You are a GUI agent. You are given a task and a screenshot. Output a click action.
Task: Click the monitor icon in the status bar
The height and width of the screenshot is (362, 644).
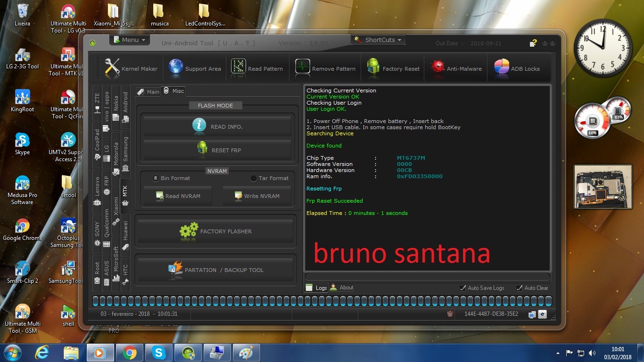click(532, 314)
